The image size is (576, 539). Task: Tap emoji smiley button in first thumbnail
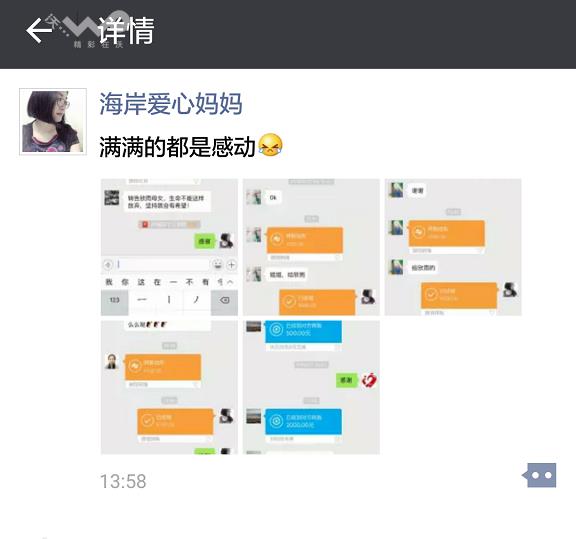point(217,264)
